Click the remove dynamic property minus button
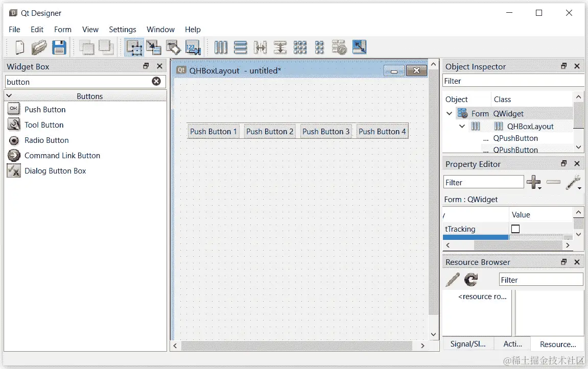The image size is (588, 369). [x=553, y=182]
